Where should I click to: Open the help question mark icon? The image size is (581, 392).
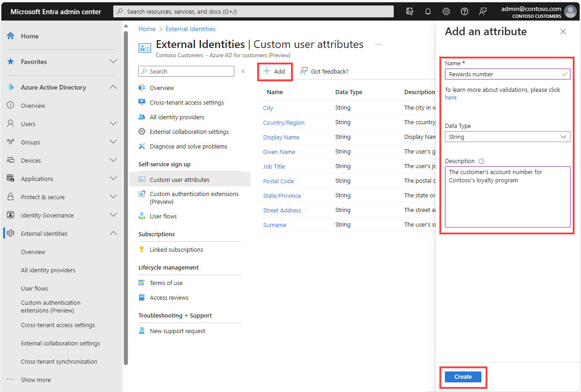click(464, 11)
